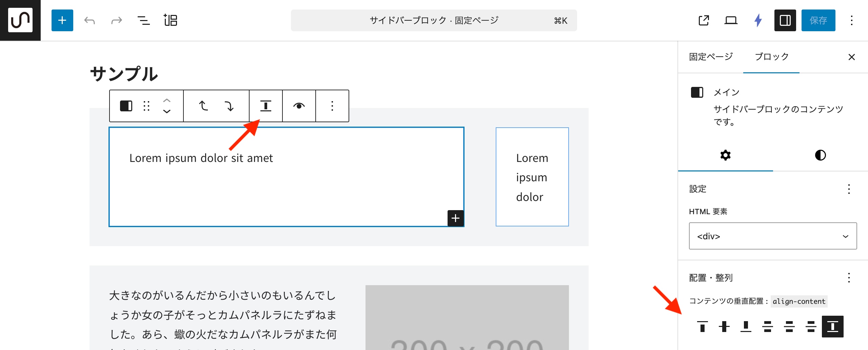Image resolution: width=868 pixels, height=350 pixels.
Task: Open the 設定 panel options menu
Action: [x=849, y=189]
